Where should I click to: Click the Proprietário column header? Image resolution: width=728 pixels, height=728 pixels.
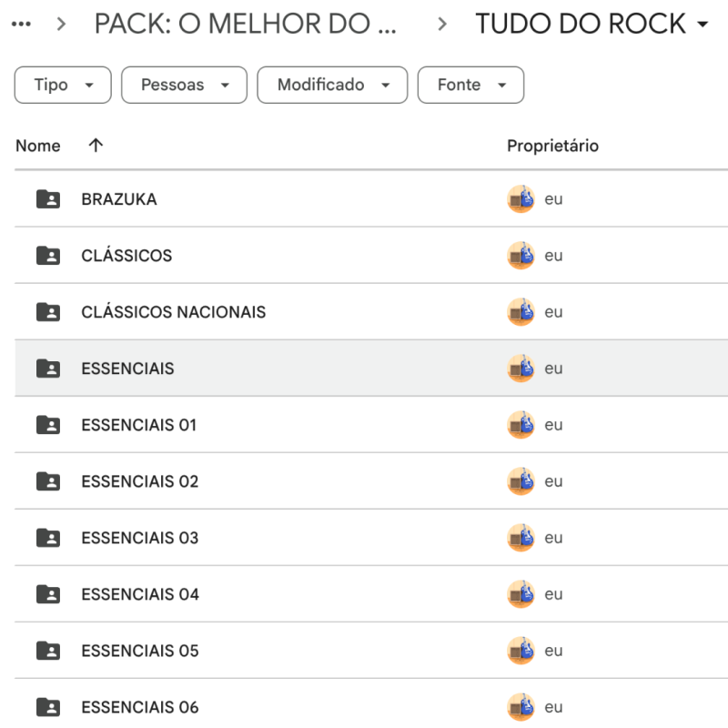pos(552,146)
